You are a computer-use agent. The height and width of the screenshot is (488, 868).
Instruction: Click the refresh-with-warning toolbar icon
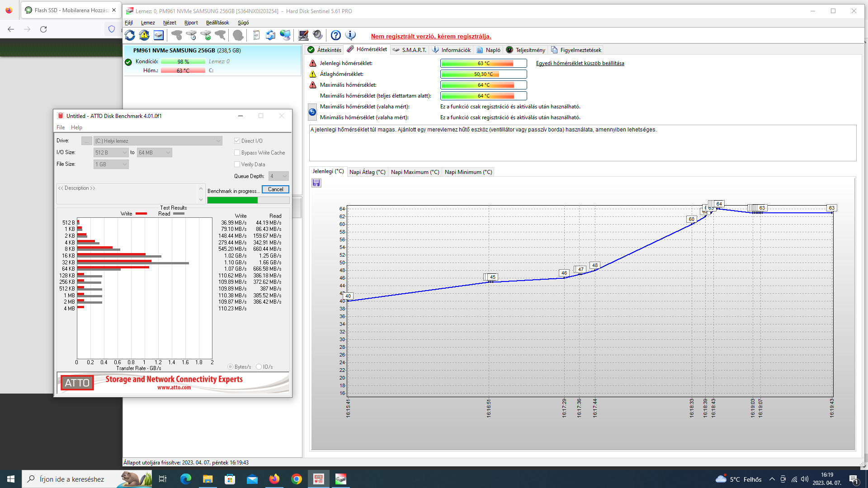tap(144, 35)
